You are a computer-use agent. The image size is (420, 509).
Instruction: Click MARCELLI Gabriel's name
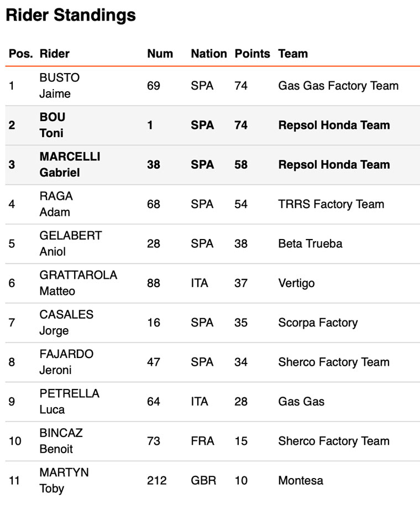click(x=70, y=164)
